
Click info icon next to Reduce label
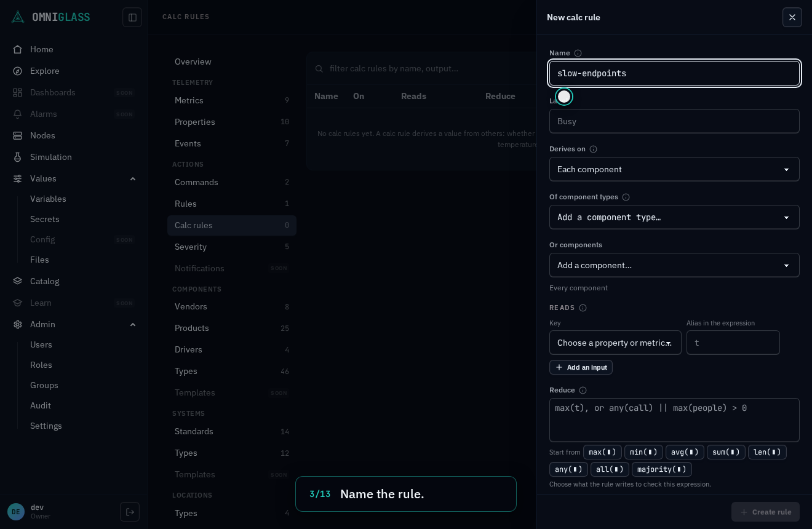583,390
